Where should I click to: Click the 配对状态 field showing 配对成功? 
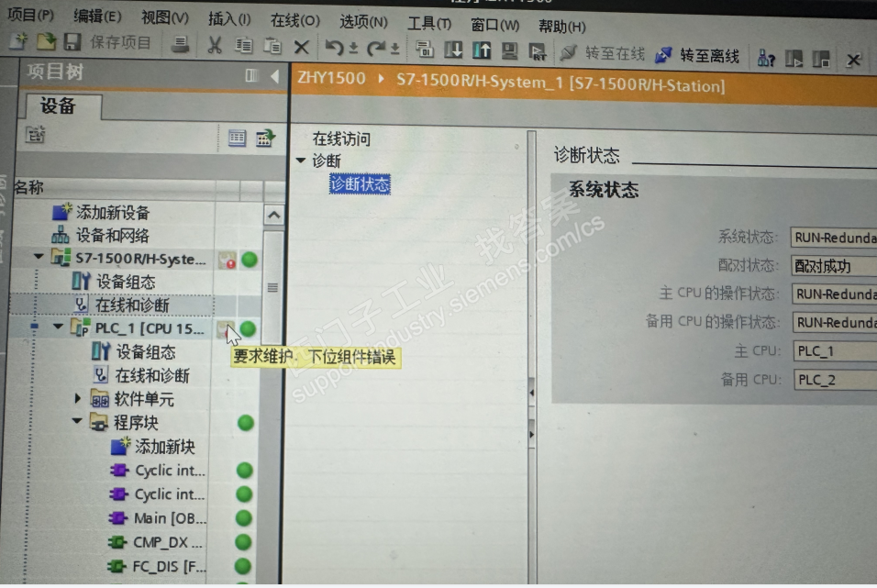click(833, 266)
